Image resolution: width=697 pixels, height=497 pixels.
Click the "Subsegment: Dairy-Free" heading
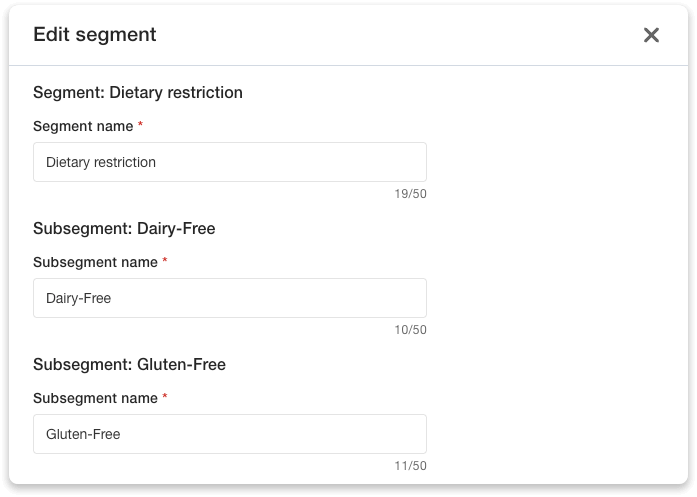click(124, 229)
